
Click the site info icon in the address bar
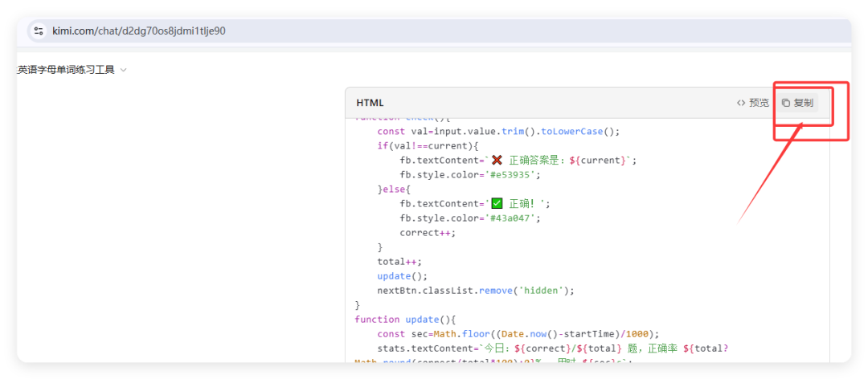pos(39,31)
